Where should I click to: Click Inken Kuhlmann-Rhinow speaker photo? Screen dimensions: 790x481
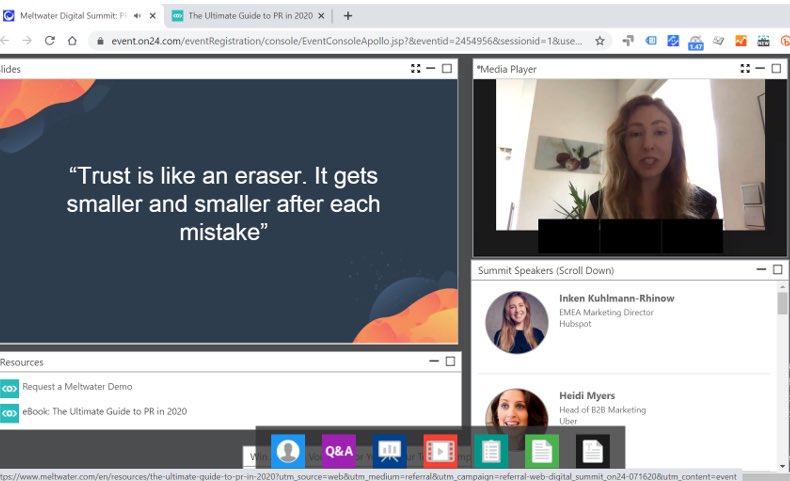coord(516,322)
